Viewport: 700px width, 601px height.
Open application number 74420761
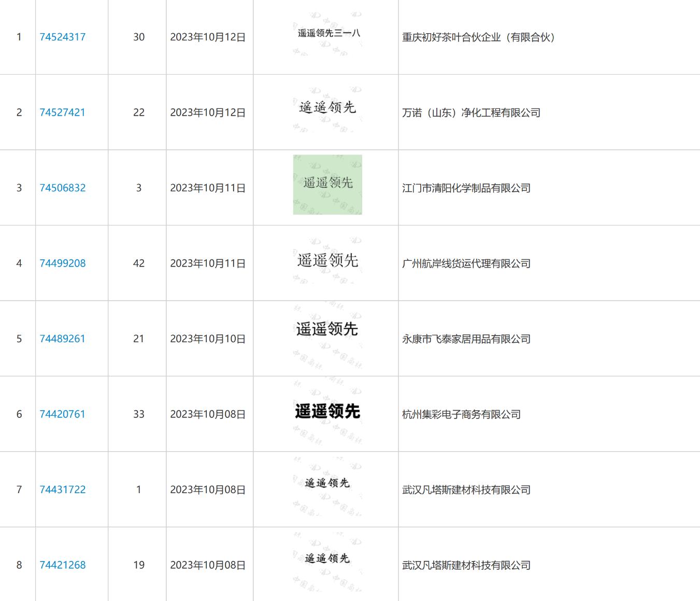tap(63, 414)
